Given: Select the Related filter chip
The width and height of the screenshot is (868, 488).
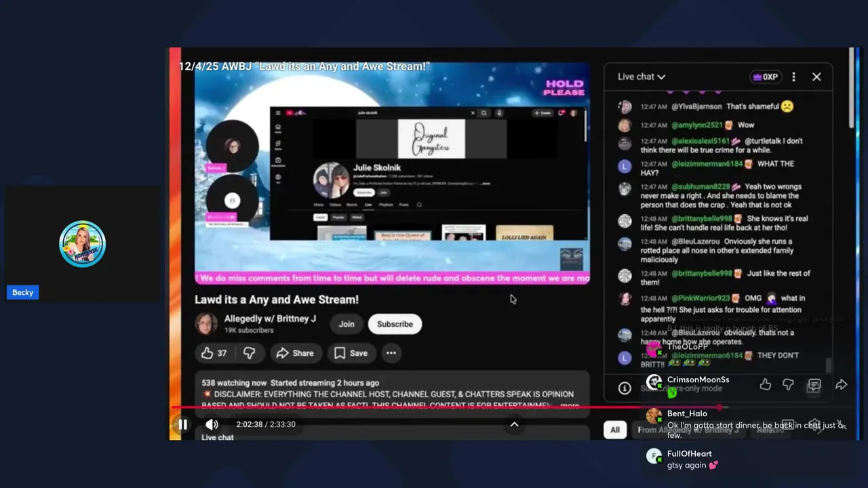Looking at the screenshot, I should pyautogui.click(x=770, y=430).
